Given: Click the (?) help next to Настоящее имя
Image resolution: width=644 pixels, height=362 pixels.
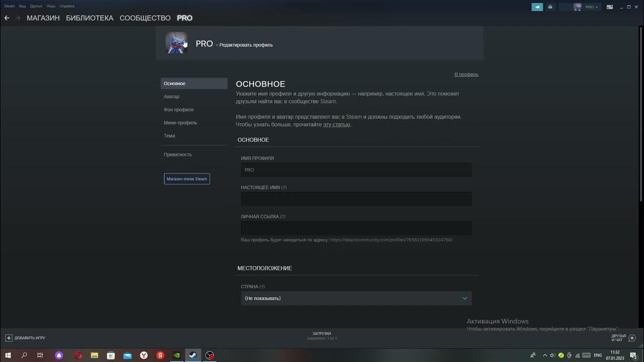Looking at the screenshot, I should (x=284, y=188).
